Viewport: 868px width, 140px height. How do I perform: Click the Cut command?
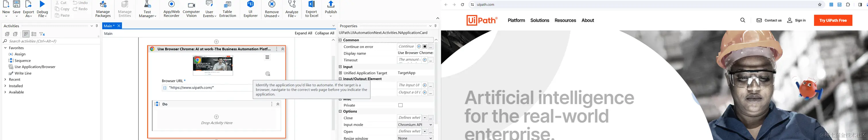(x=61, y=3)
